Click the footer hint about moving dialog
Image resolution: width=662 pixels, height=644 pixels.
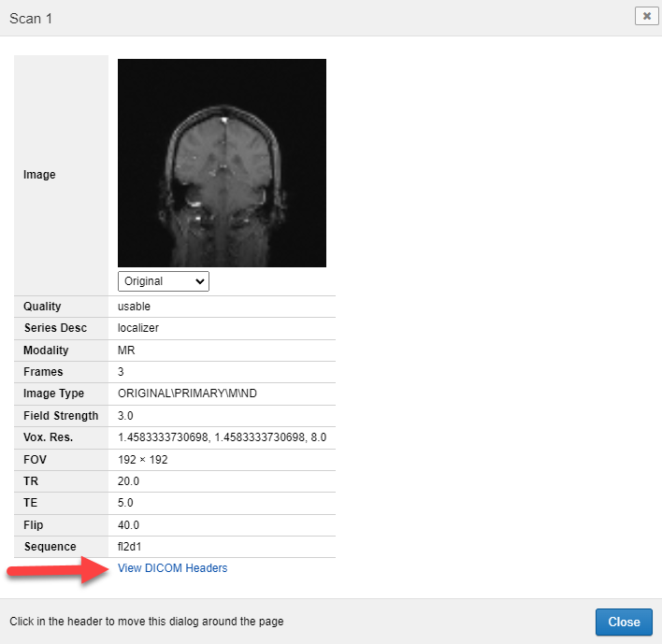point(146,622)
